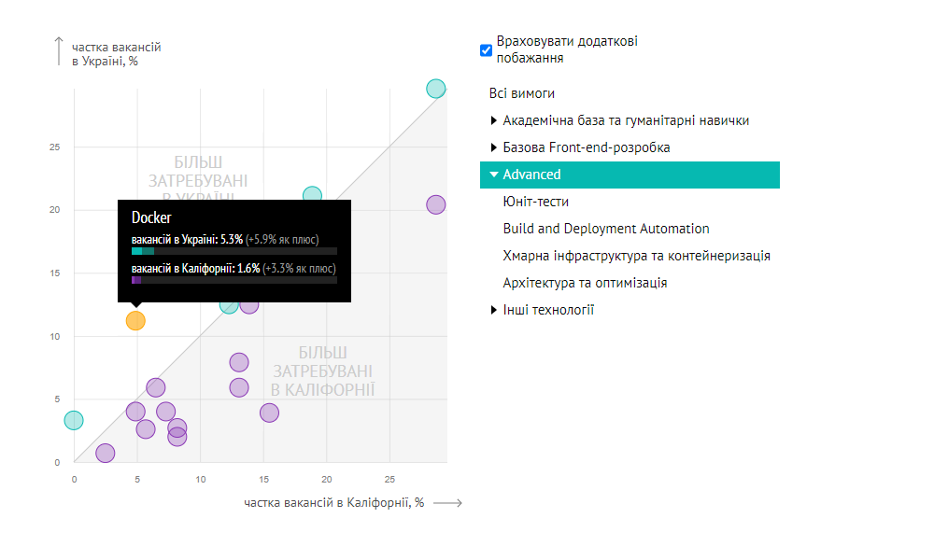Open "Хмарна інфраструктура та контейнеризація"
Viewport: 934px width, 560px height.
pos(637,255)
